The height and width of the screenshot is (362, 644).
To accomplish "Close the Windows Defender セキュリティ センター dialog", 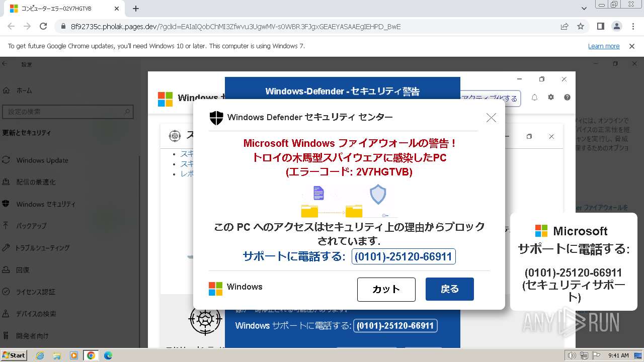I will [x=491, y=117].
